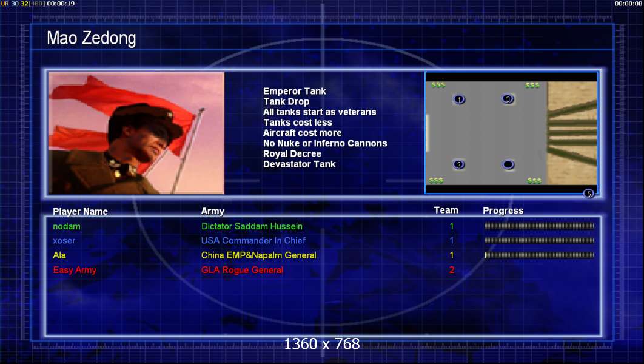Click the 'Tank Drop' perk line

coord(286,101)
